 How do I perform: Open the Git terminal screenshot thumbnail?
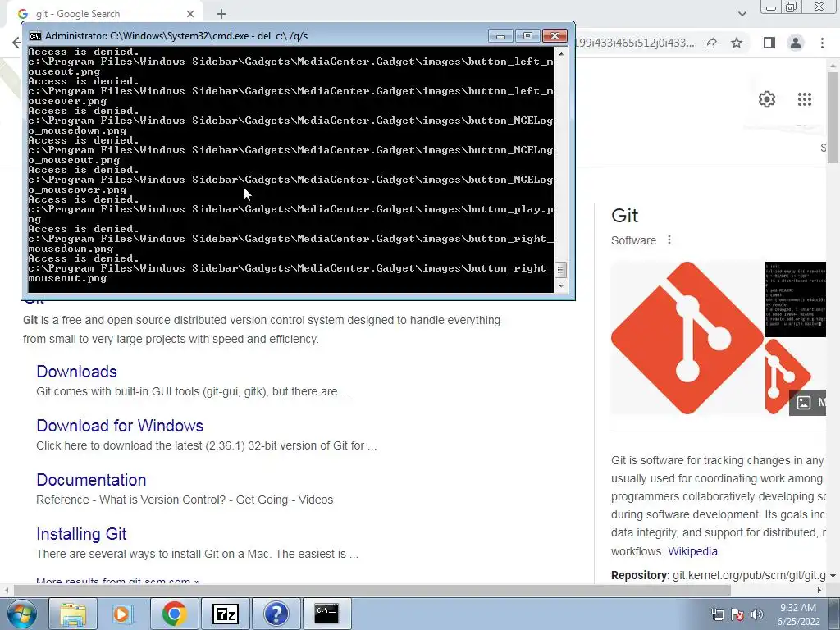(796, 299)
